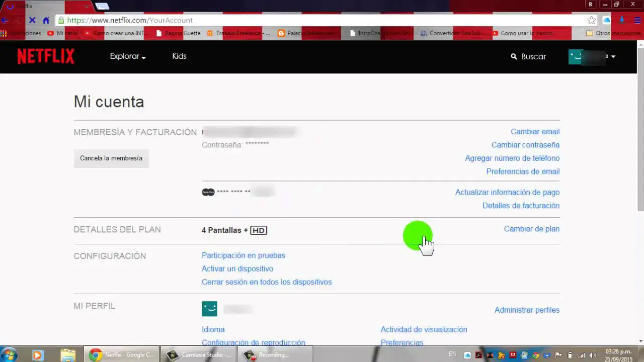Viewport: 644px width, 362px height.
Task: Open Cambiar contraseña link
Action: click(x=525, y=145)
